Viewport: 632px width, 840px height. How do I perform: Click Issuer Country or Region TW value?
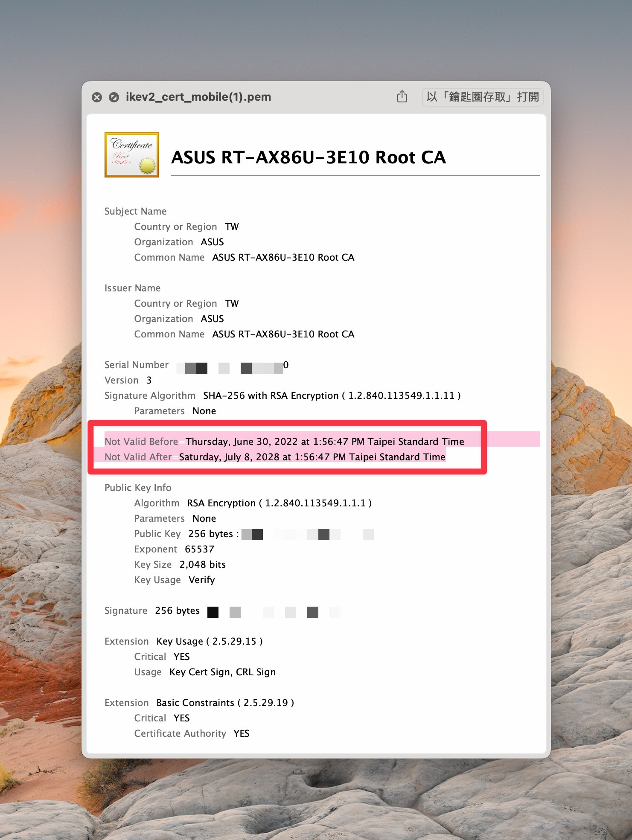[x=232, y=303]
